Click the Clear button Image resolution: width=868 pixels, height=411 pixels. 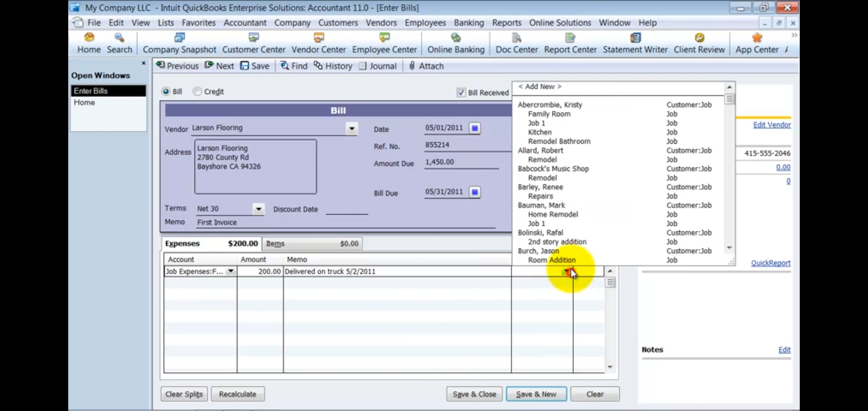(x=595, y=394)
